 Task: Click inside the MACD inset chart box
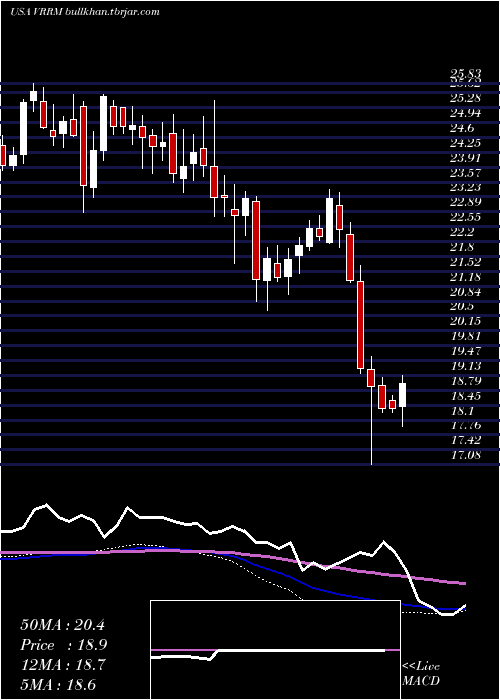[x=275, y=650]
